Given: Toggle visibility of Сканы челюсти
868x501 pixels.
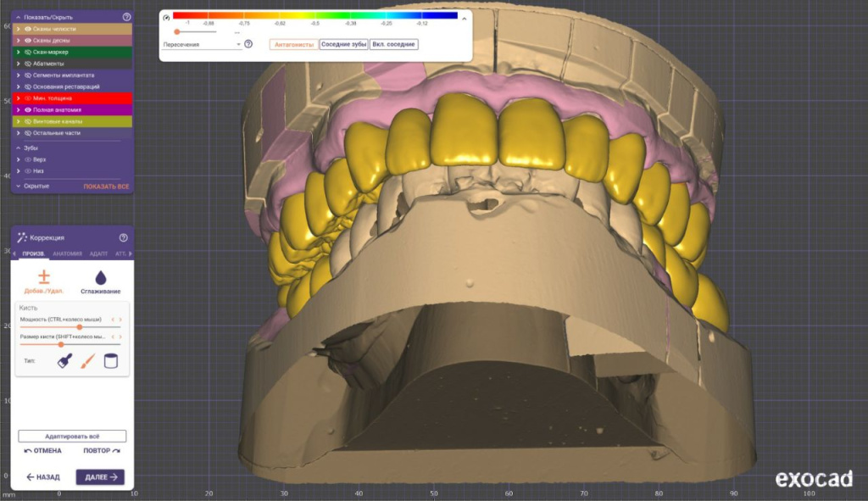Looking at the screenshot, I should (28, 29).
